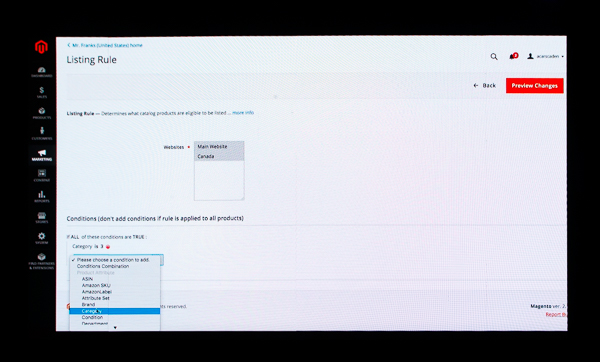Image resolution: width=600 pixels, height=362 pixels.
Task: Click the Preview Changes button
Action: [535, 86]
